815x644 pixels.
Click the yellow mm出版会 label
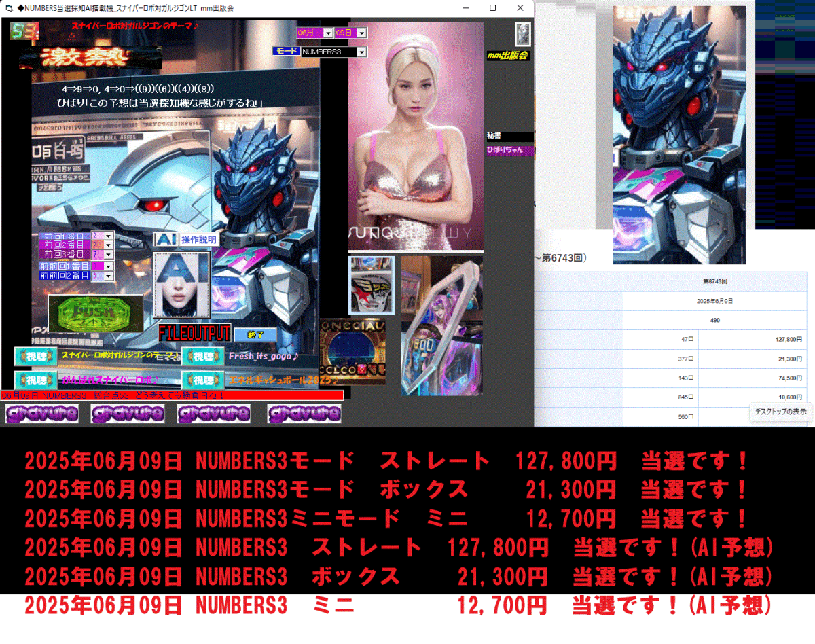(x=508, y=56)
